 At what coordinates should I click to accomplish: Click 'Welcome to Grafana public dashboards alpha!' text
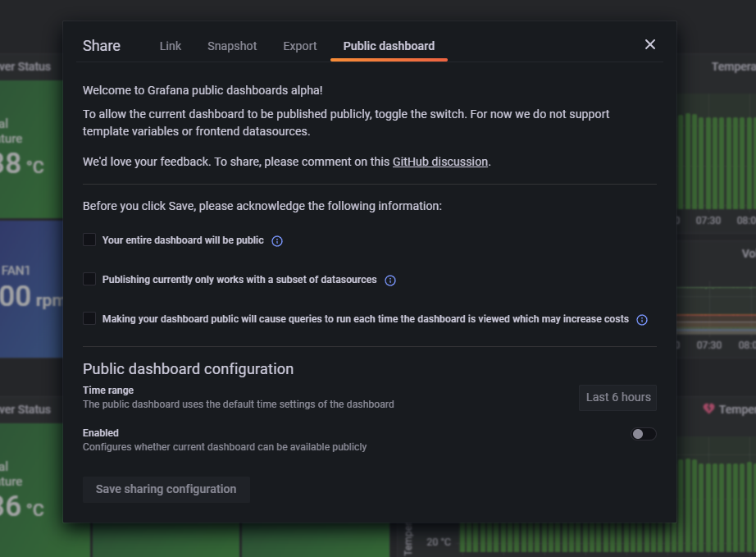click(203, 90)
